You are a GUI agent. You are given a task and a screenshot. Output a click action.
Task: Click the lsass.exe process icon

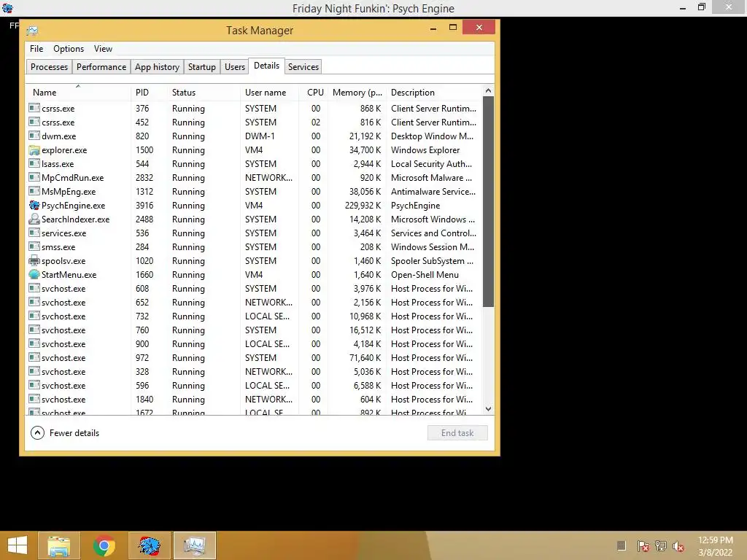click(34, 163)
